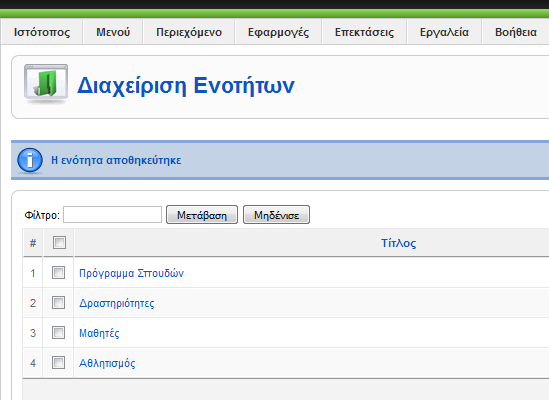549x400 pixels.
Task: Open the Δραστηριότητες section link
Action: (x=117, y=303)
